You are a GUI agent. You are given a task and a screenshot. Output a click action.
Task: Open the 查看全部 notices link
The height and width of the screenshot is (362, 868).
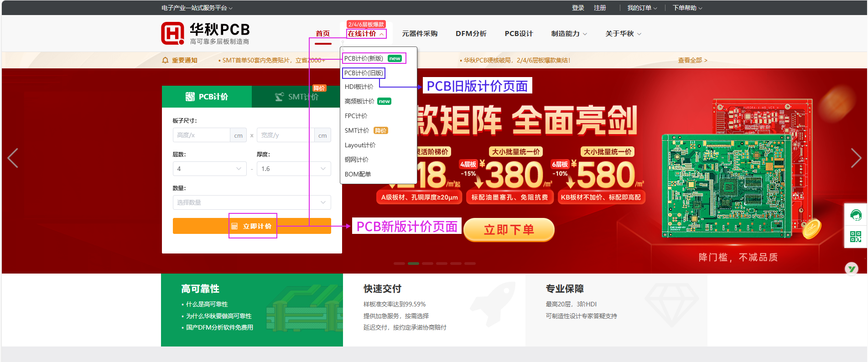point(692,60)
